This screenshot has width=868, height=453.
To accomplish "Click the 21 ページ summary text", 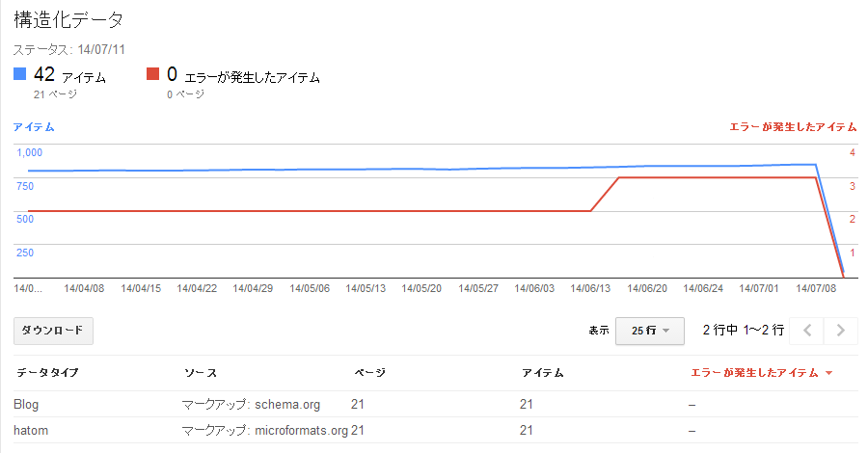I will click(55, 94).
